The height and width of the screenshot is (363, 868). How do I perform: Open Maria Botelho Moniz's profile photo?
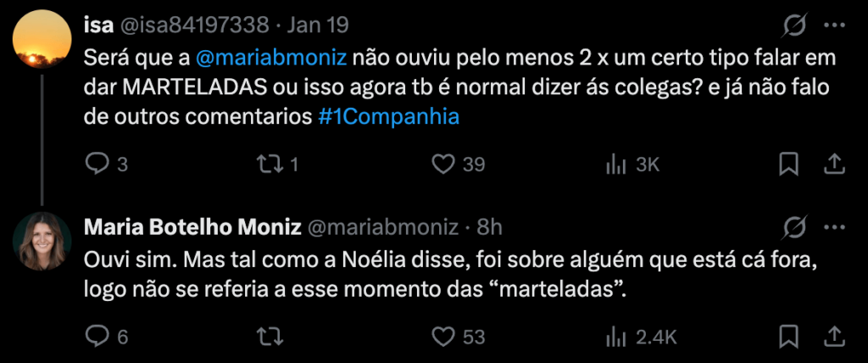(42, 241)
